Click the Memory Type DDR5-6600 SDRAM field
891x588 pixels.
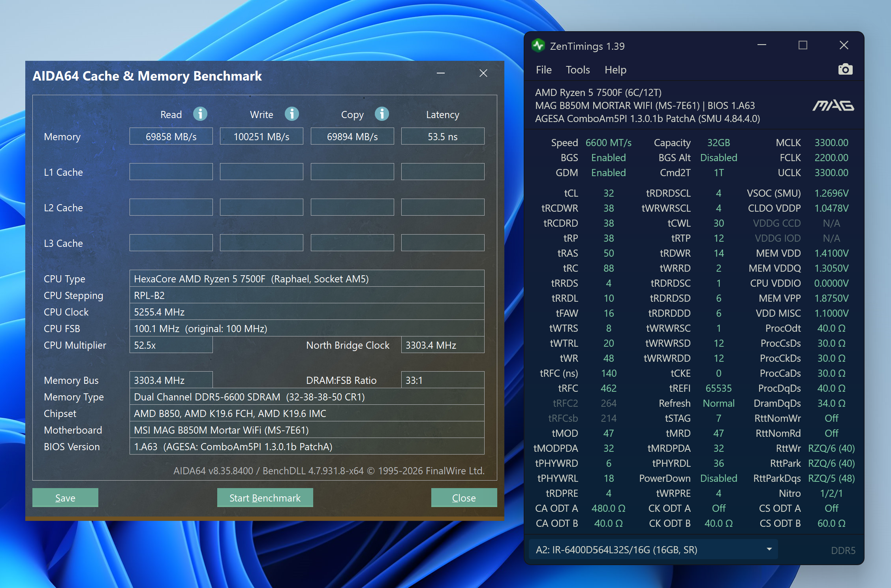(x=307, y=396)
